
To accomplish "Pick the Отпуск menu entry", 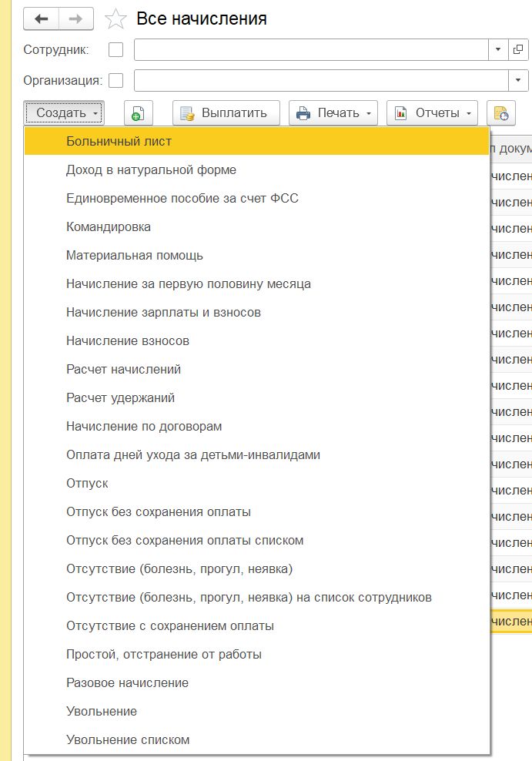I will coord(87,484).
